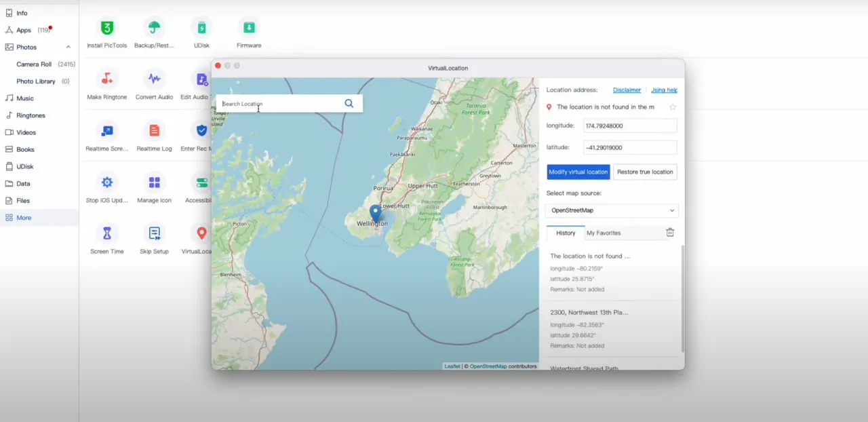This screenshot has width=868, height=422.
Task: Click Blenheim label on map
Action: (231, 275)
